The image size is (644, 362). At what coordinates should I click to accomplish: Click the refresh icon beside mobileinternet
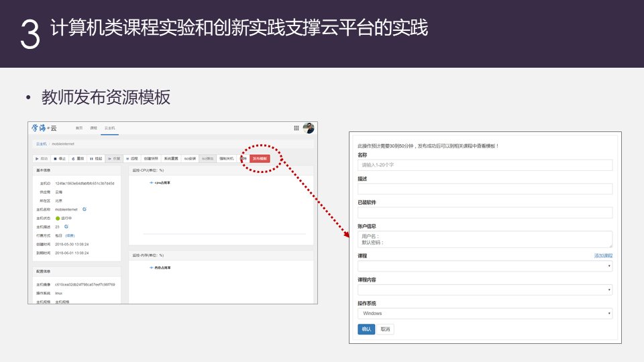pos(85,209)
